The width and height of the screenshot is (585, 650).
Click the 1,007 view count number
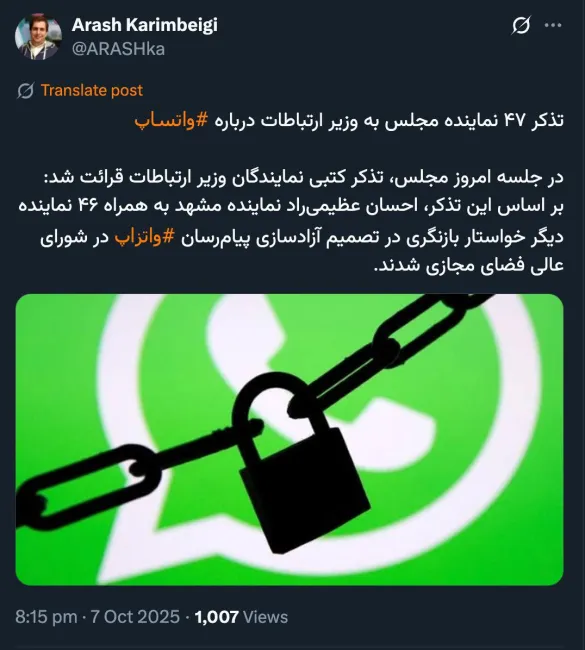[216, 617]
